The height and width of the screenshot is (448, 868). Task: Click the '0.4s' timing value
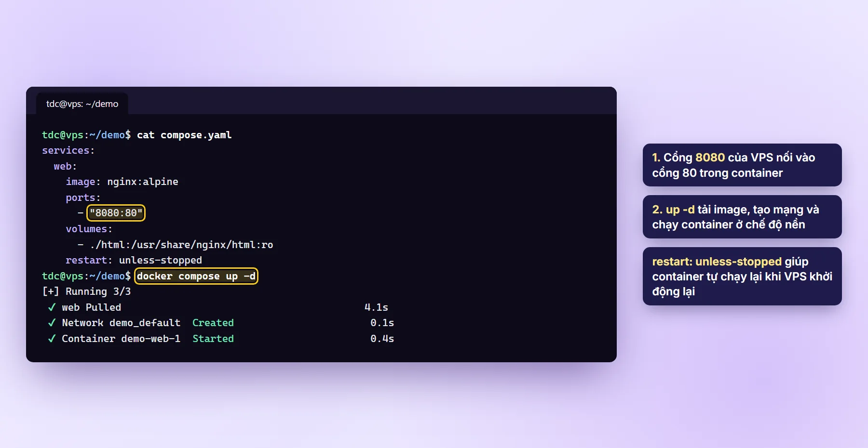click(x=382, y=339)
